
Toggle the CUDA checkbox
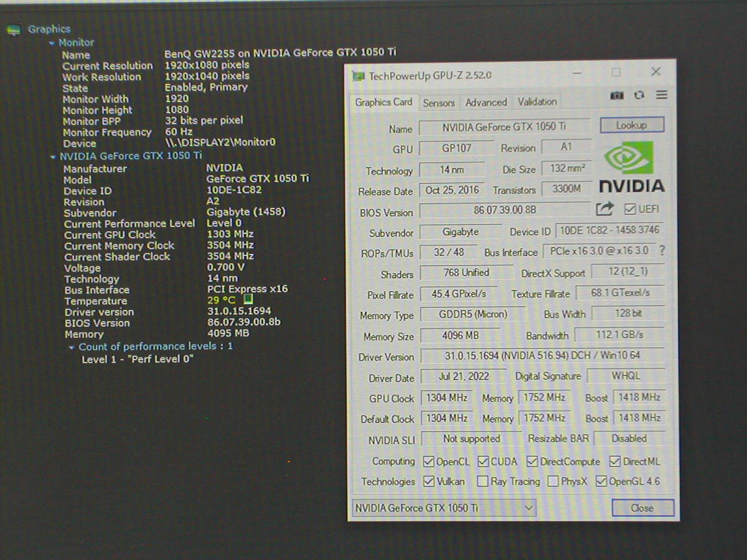tap(483, 462)
